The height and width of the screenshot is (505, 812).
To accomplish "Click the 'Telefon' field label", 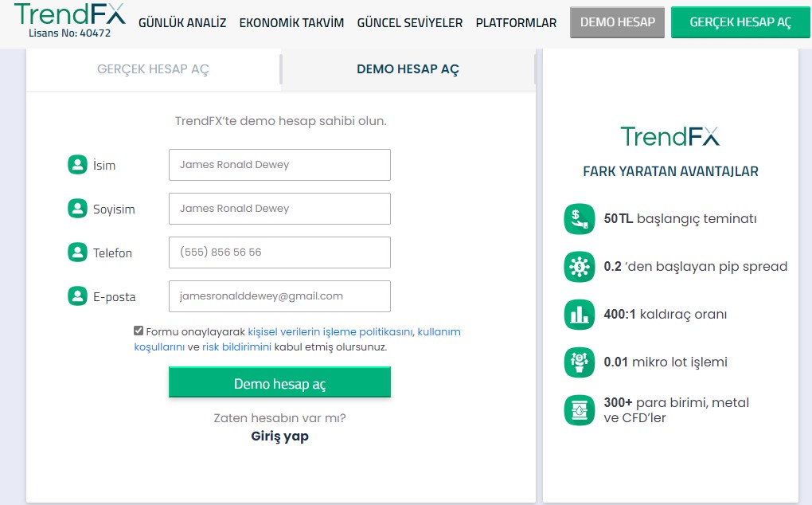I will (x=112, y=252).
